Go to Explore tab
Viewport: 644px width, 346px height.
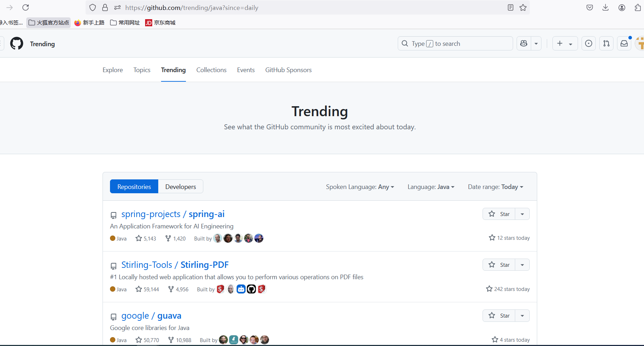click(112, 70)
